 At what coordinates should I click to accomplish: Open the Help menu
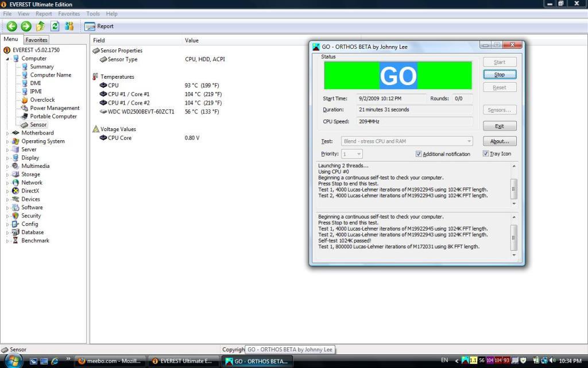(x=112, y=14)
